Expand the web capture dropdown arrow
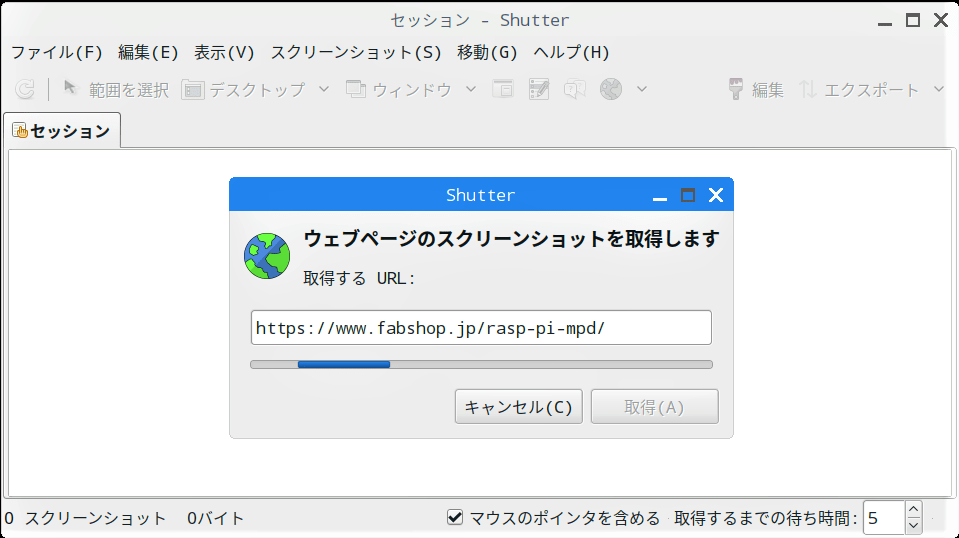The height and width of the screenshot is (538, 959). pos(642,89)
